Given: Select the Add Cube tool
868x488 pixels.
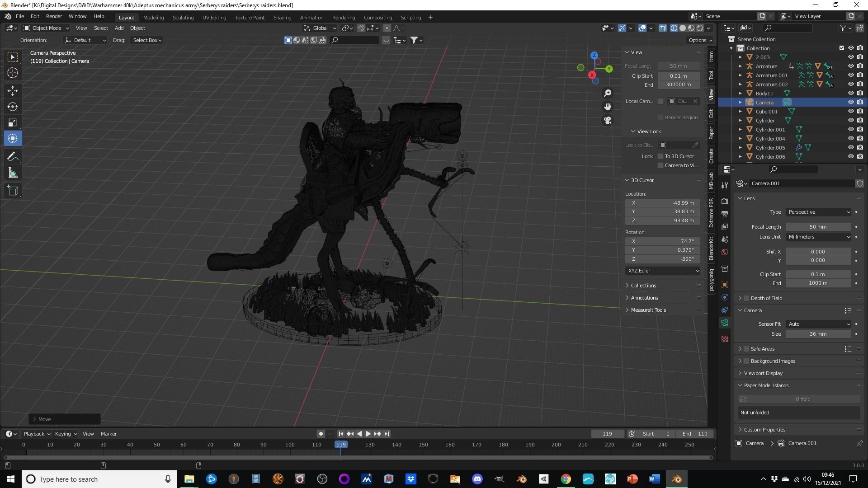Looking at the screenshot, I should [13, 191].
